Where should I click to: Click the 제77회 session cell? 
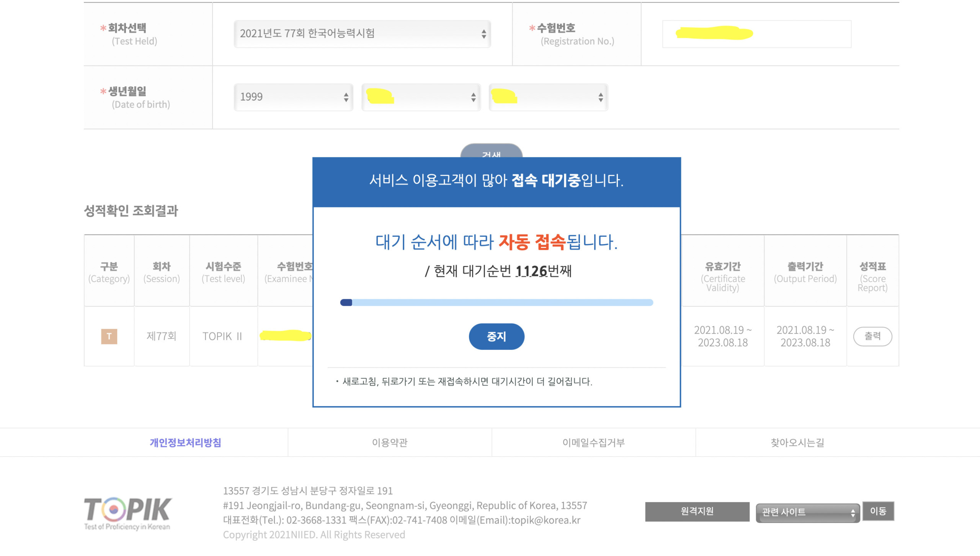click(162, 336)
